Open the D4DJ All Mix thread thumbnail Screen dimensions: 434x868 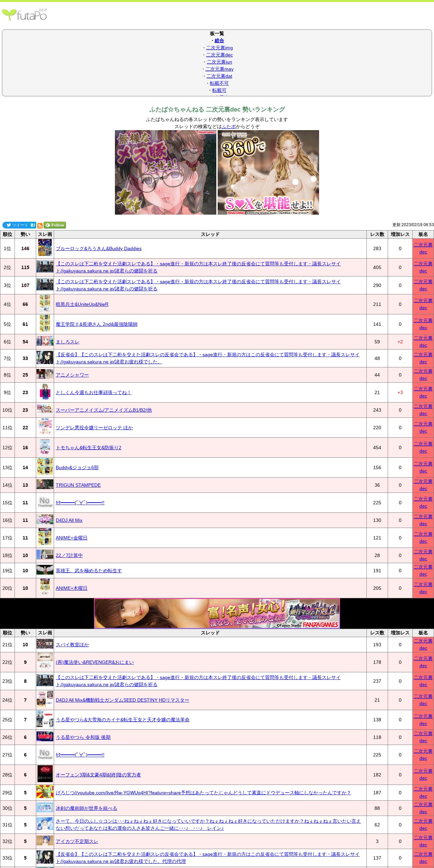[45, 519]
